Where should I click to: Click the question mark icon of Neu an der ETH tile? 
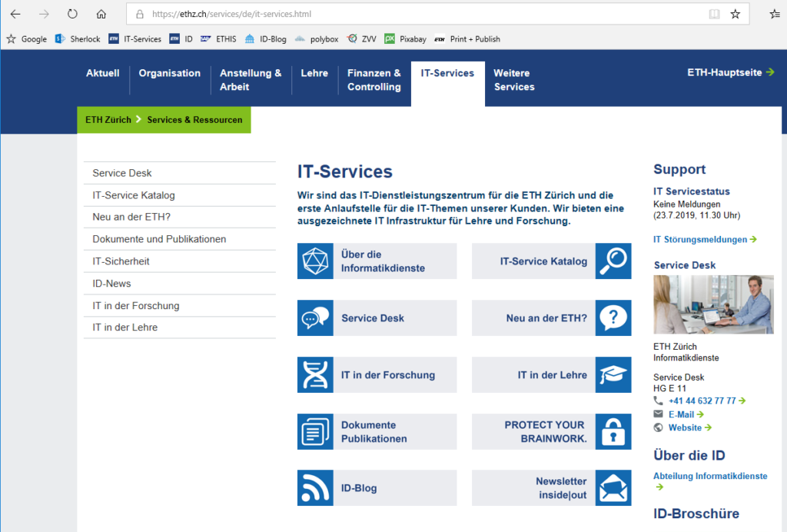pos(613,318)
